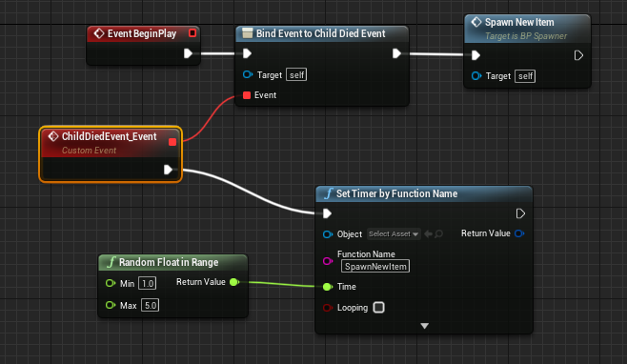Click ChildDiedEvent_Event execution output pin

168,170
